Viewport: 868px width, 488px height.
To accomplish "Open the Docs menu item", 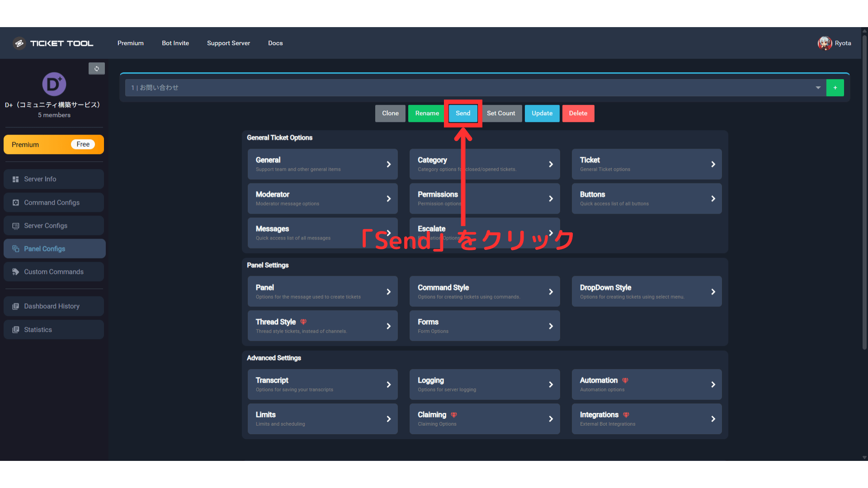I will 275,43.
